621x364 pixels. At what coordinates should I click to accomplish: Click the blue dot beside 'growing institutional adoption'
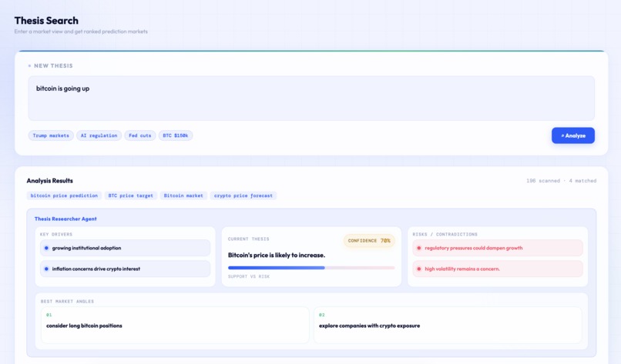click(46, 248)
